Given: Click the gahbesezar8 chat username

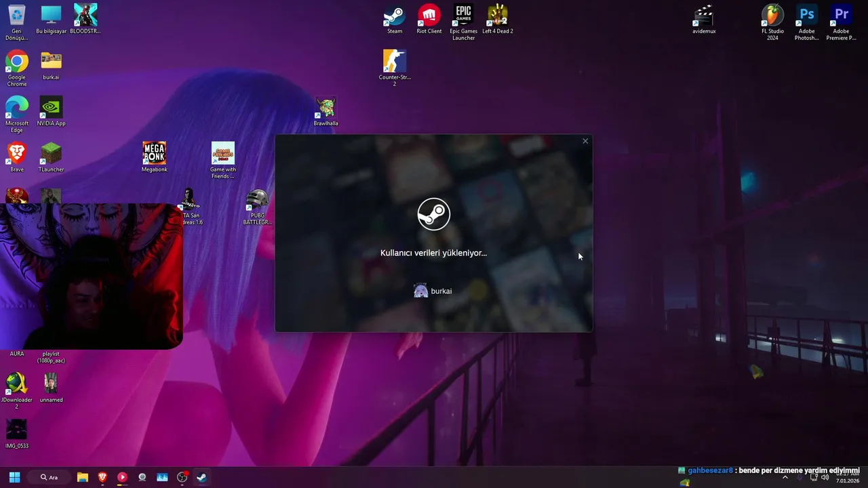Looking at the screenshot, I should [710, 470].
